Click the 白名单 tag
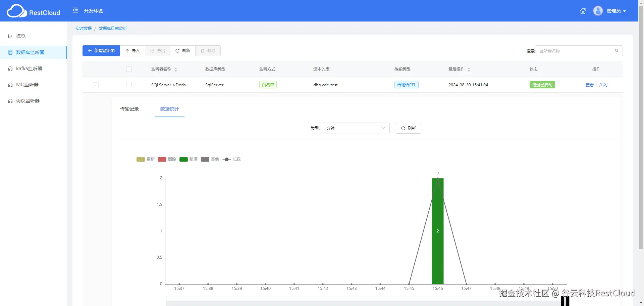The image size is (644, 306). pos(268,85)
